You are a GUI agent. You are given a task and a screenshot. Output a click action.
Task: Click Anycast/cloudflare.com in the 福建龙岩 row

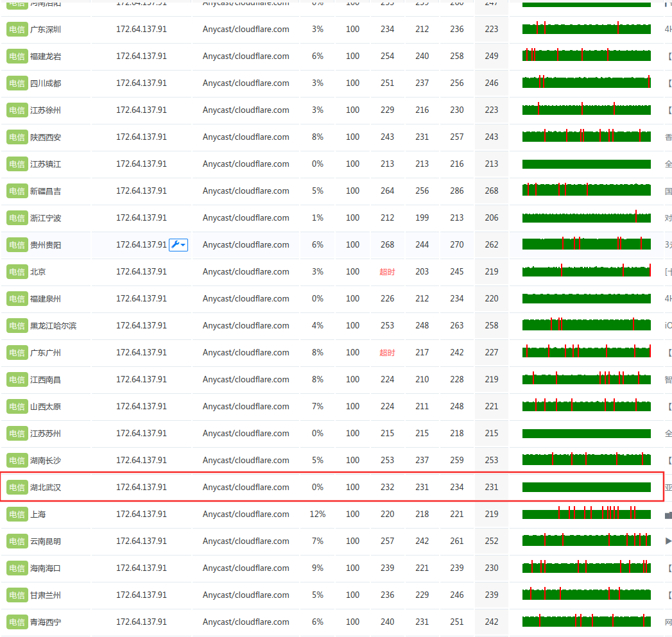246,56
